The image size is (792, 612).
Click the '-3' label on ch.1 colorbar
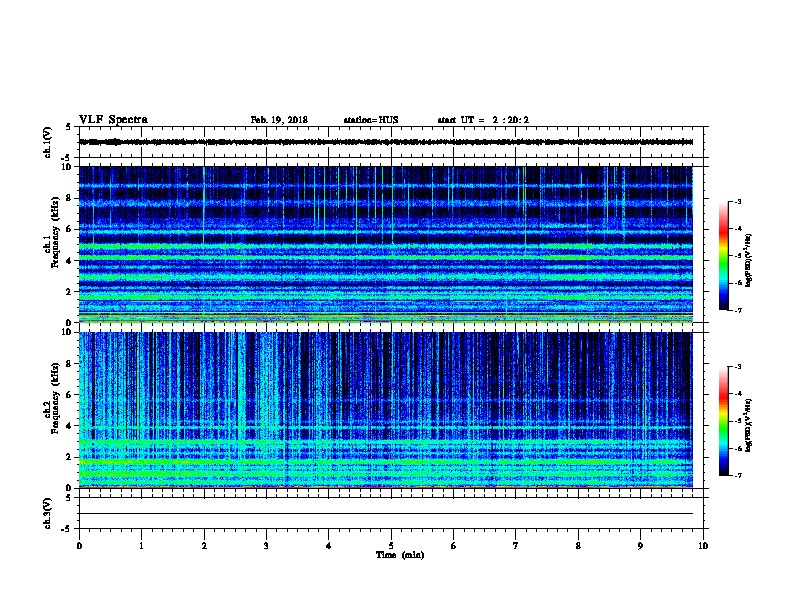(x=738, y=201)
